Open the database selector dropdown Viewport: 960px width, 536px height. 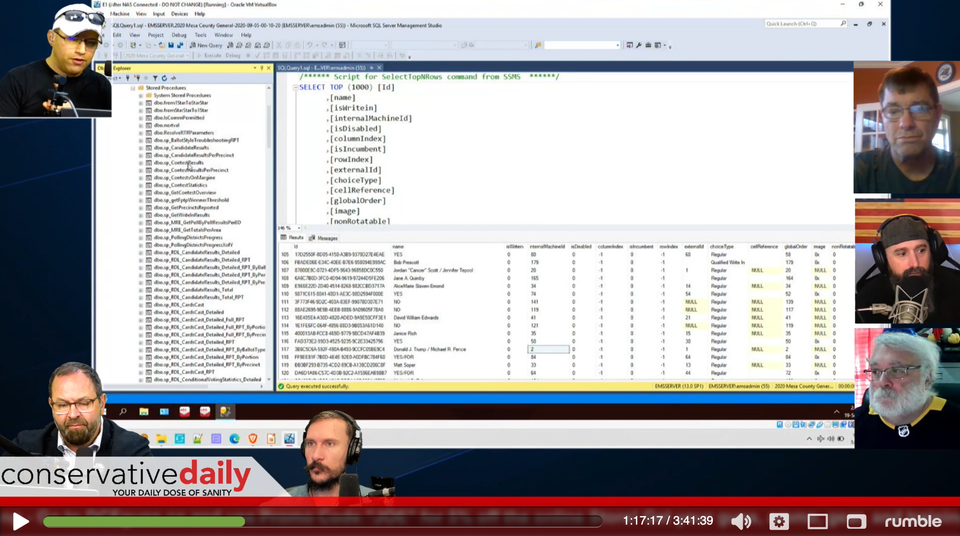[x=157, y=56]
